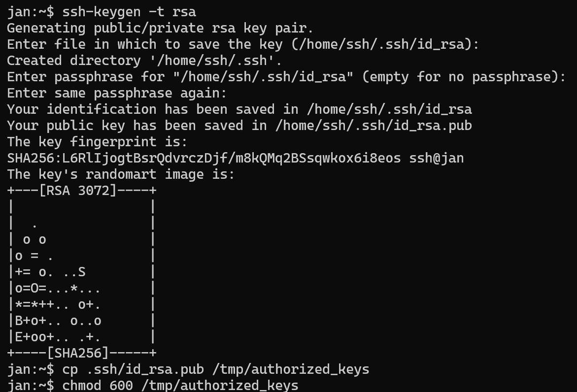The height and width of the screenshot is (392, 577).
Task: Click the ssh@jan key comment text
Action: coord(437,158)
